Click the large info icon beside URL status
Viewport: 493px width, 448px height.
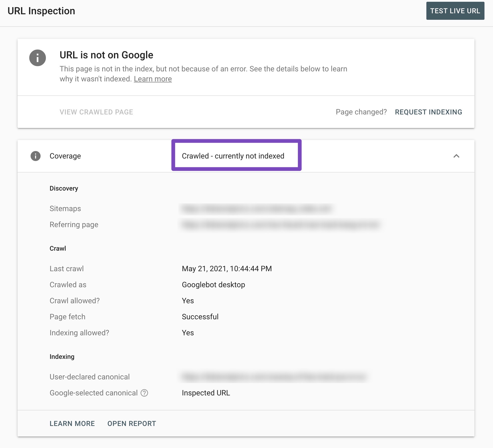pos(38,58)
